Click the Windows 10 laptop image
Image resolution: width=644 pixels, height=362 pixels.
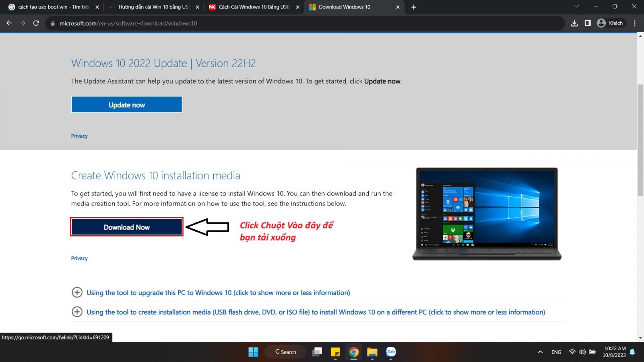click(487, 214)
